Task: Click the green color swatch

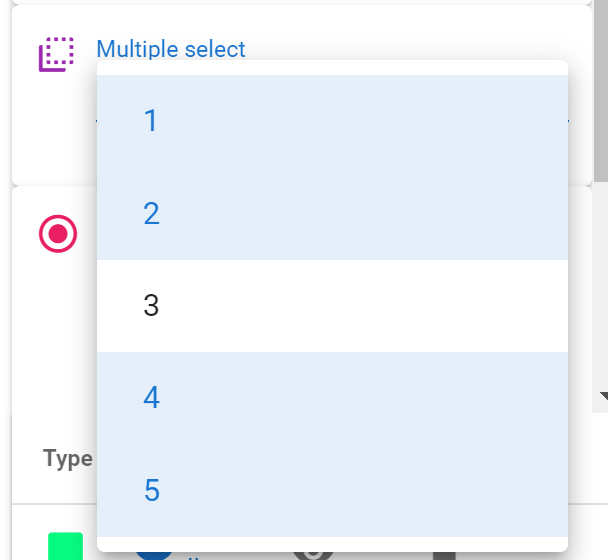Action: pos(65,547)
